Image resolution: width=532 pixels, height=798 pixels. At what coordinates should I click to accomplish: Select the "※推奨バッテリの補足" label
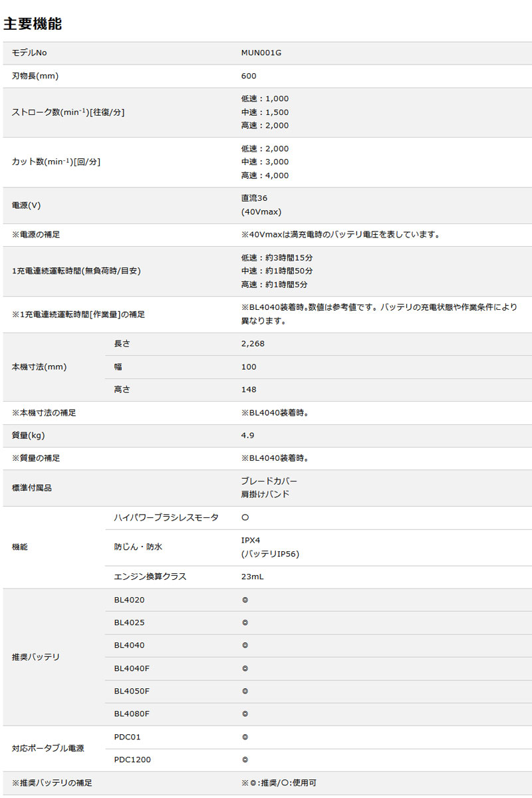[52, 783]
